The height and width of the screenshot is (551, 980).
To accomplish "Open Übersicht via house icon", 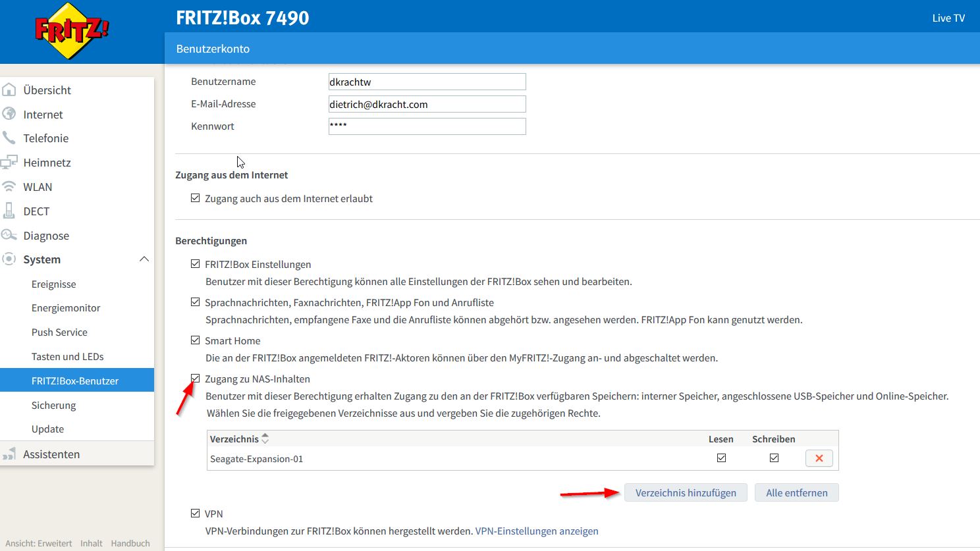I will pyautogui.click(x=9, y=90).
